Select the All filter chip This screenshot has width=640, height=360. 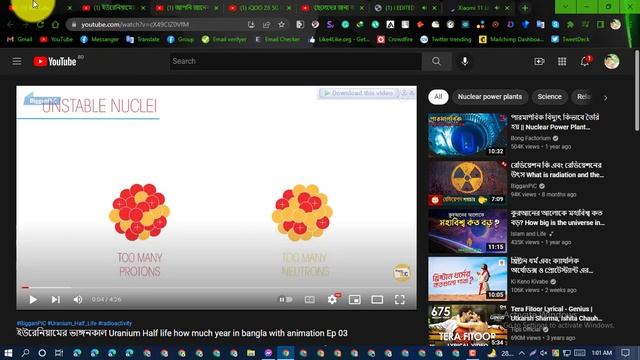tap(438, 97)
